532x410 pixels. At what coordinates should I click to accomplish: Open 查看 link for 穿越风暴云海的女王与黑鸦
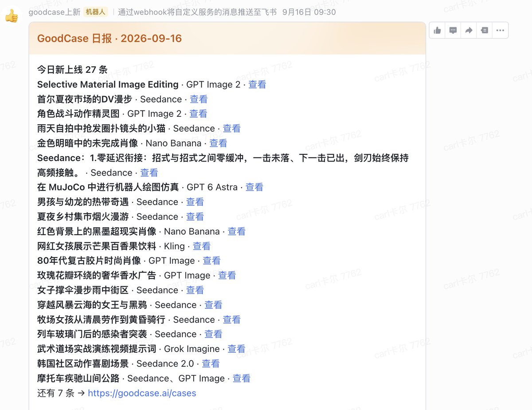(x=213, y=305)
